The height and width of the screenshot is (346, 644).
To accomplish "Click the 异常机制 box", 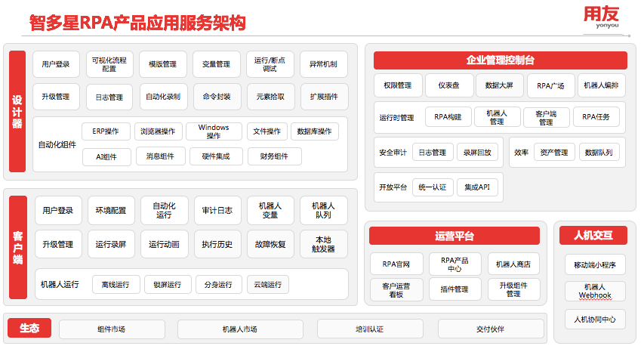I will [x=324, y=64].
